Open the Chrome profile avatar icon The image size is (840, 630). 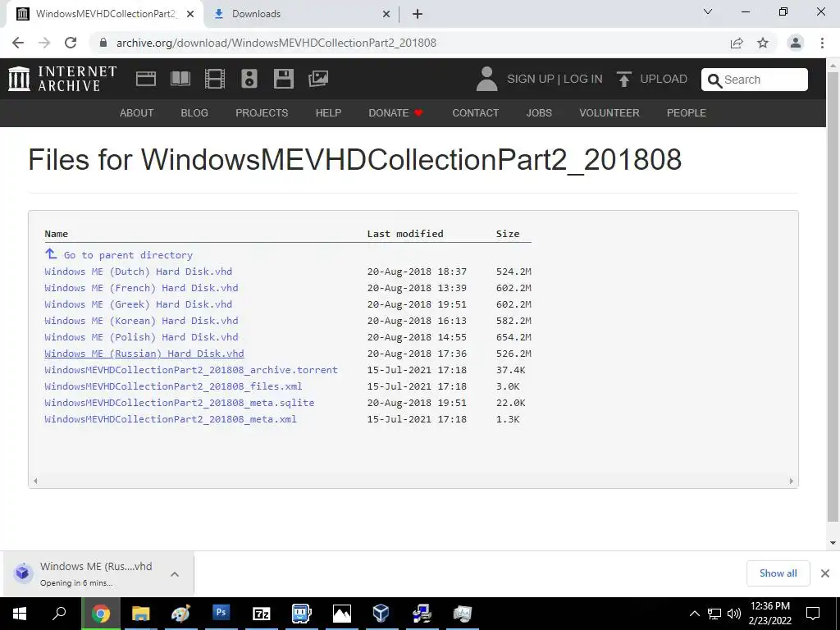coord(796,43)
